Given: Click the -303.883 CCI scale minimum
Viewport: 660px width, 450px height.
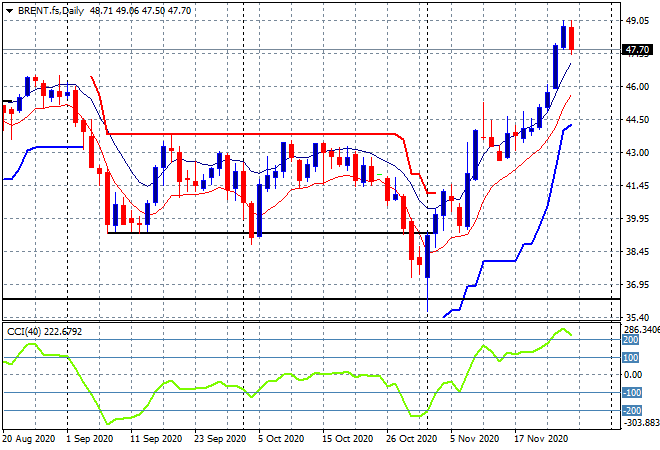Looking at the screenshot, I should click(641, 422).
